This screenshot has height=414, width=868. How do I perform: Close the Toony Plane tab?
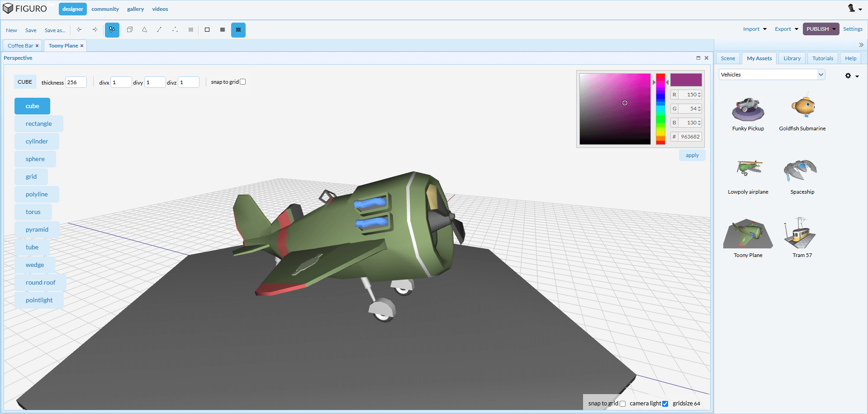pos(82,46)
